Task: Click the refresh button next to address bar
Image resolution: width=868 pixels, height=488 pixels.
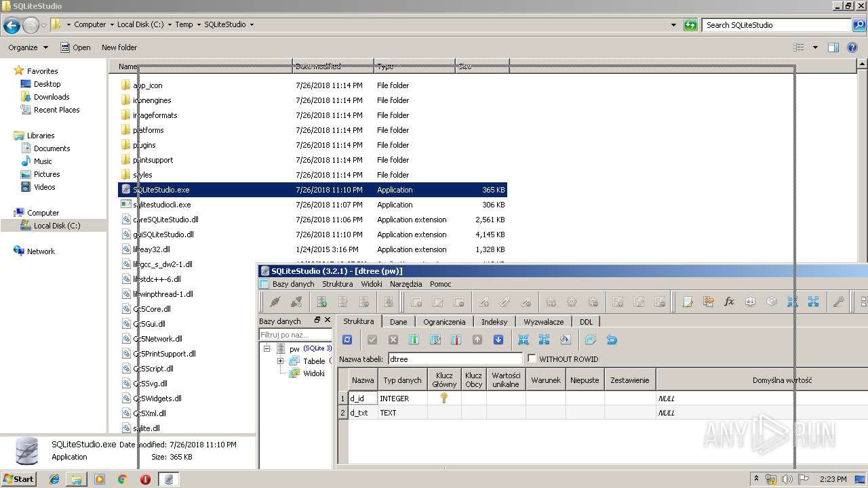Action: coord(690,25)
